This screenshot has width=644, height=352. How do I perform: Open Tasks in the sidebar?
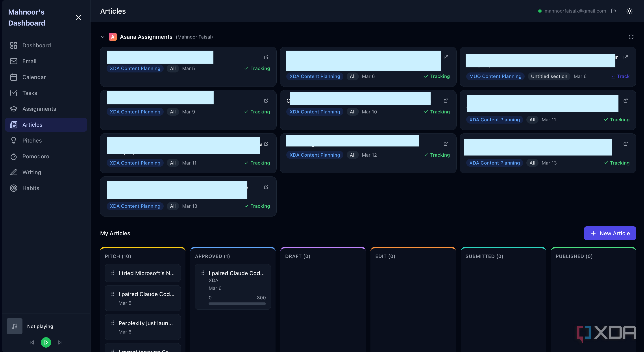tap(46, 93)
